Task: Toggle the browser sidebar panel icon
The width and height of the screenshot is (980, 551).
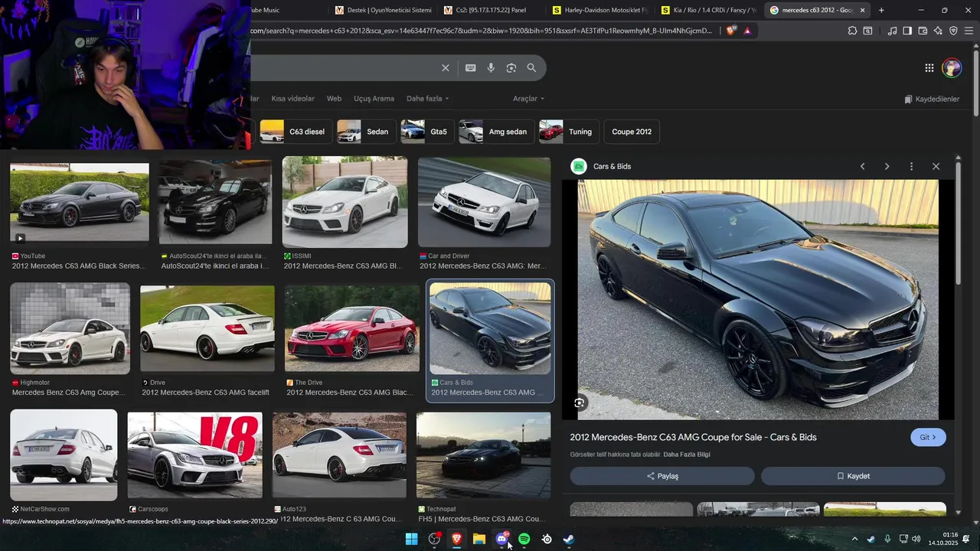Action: pos(907,31)
